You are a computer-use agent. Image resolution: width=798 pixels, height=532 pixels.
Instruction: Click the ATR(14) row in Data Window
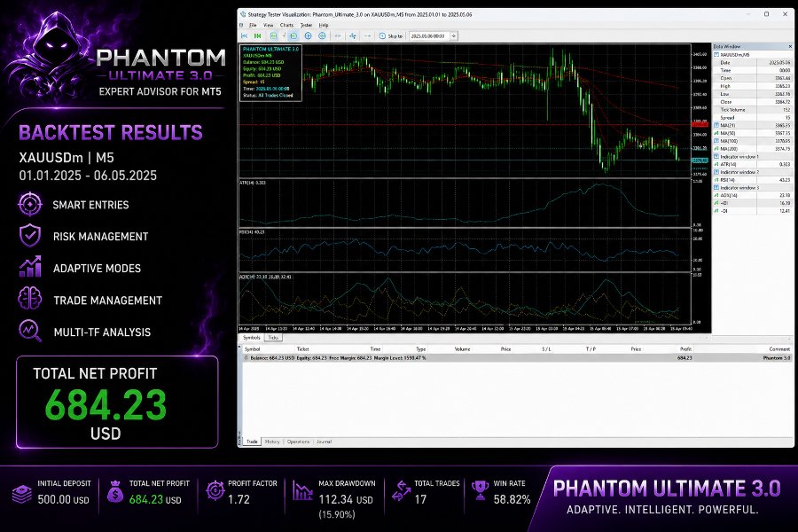coord(752,164)
